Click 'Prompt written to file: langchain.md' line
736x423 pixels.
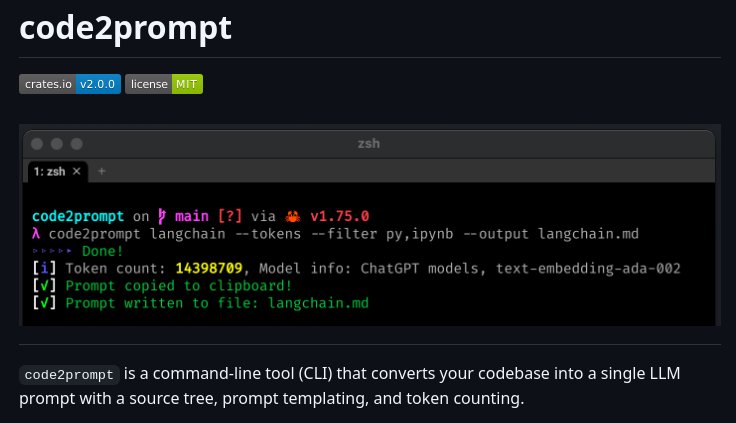pos(217,303)
